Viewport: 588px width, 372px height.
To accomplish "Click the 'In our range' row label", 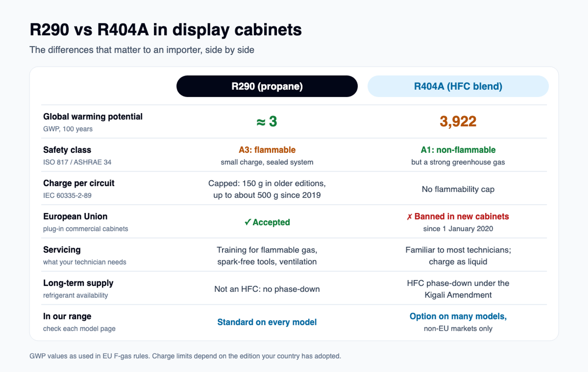I will [67, 316].
